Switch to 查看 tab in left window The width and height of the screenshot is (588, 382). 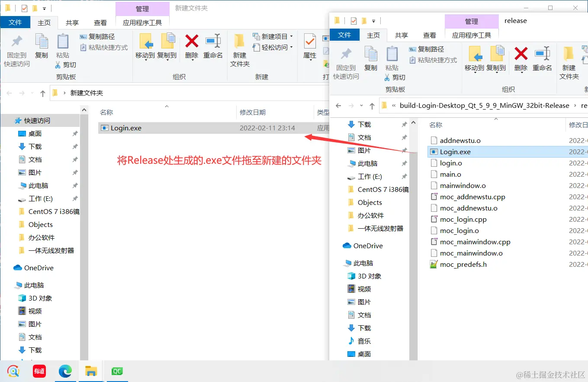(x=100, y=23)
